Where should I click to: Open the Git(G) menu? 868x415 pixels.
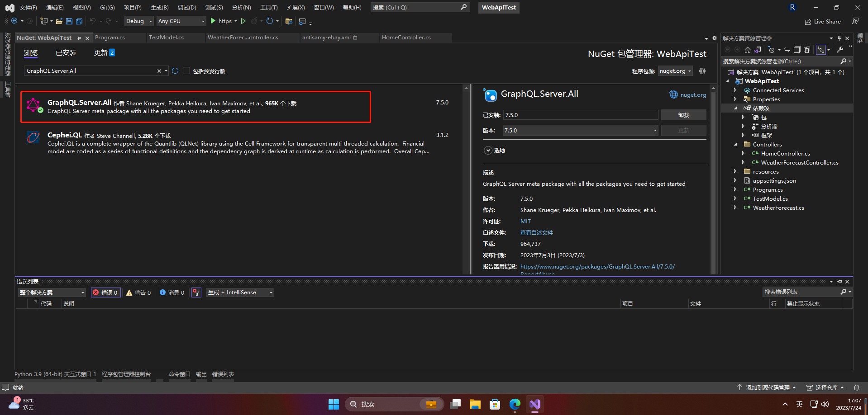pyautogui.click(x=107, y=8)
